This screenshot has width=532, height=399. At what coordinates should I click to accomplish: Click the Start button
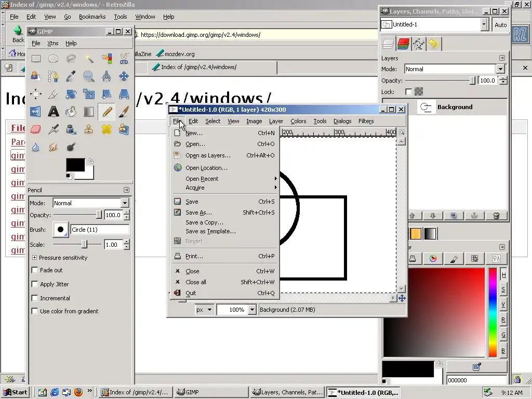15,392
